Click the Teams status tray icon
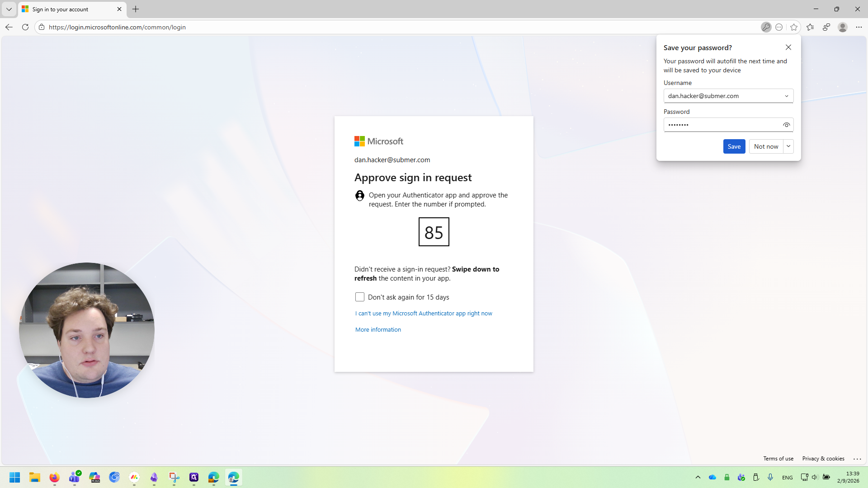 (741, 477)
